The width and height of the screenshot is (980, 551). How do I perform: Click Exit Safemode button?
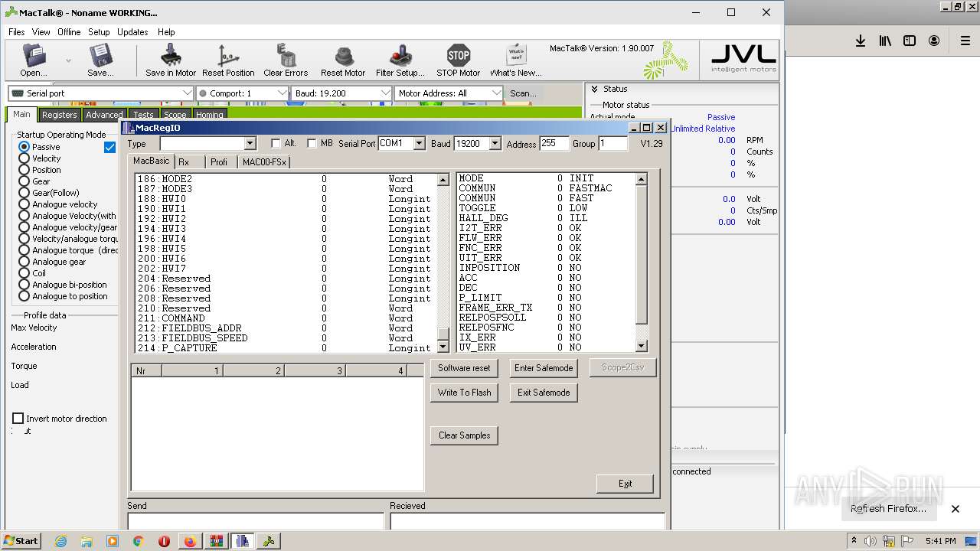tap(544, 393)
